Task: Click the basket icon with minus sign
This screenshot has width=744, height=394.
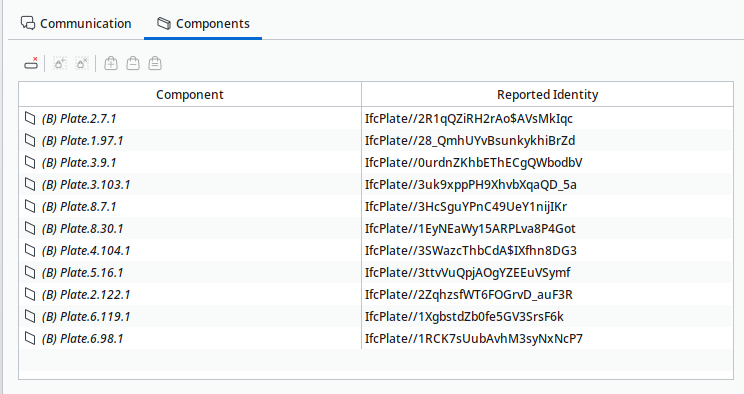Action: (133, 63)
